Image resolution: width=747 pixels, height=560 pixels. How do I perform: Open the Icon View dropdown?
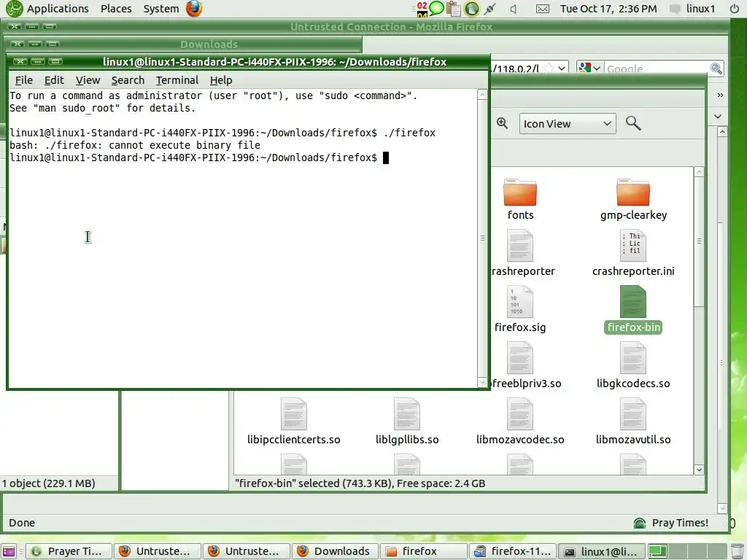(x=568, y=124)
